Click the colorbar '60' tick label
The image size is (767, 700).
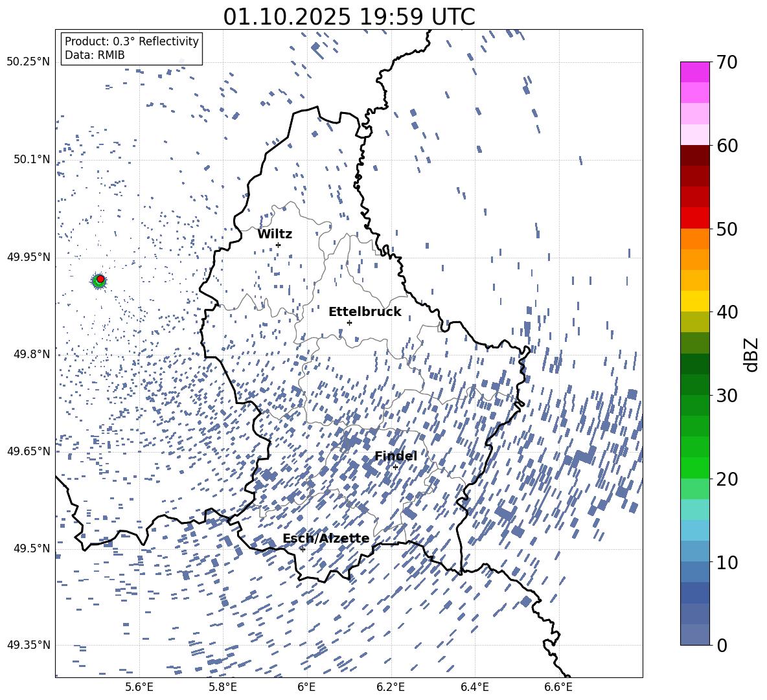coord(726,146)
